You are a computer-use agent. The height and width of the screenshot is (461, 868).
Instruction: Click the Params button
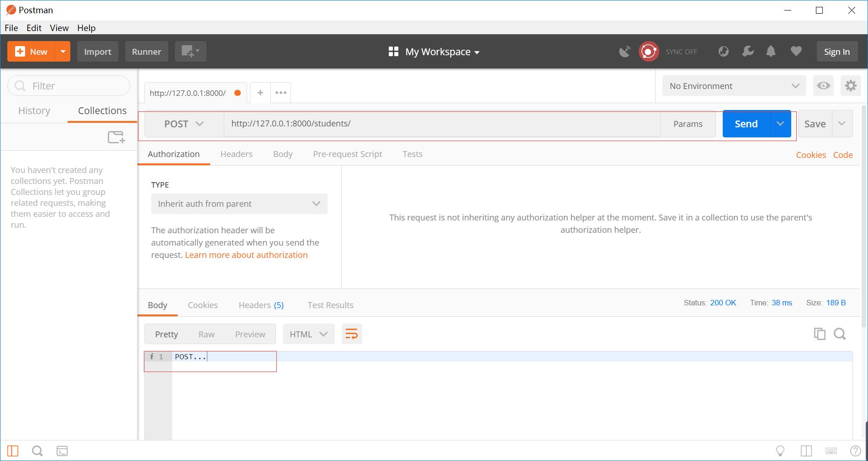[x=688, y=124]
